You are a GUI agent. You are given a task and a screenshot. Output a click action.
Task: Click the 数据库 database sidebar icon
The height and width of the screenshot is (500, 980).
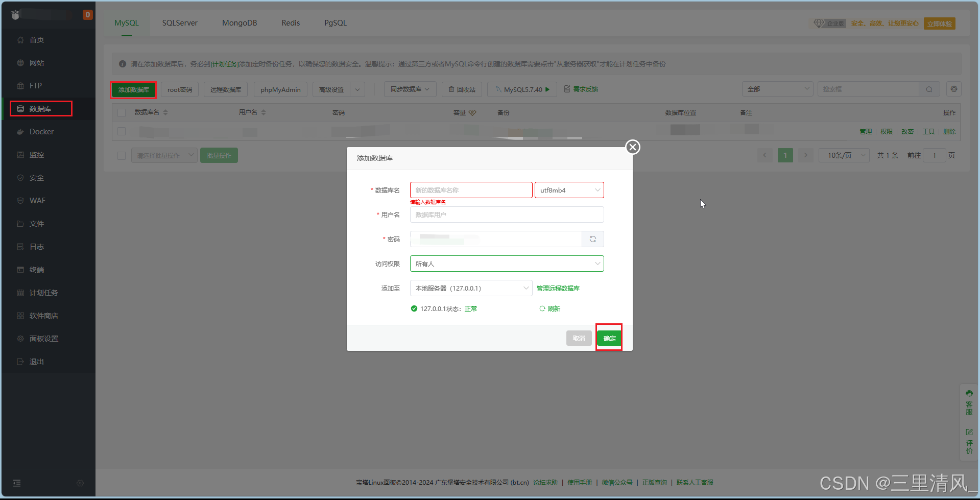[x=20, y=109]
